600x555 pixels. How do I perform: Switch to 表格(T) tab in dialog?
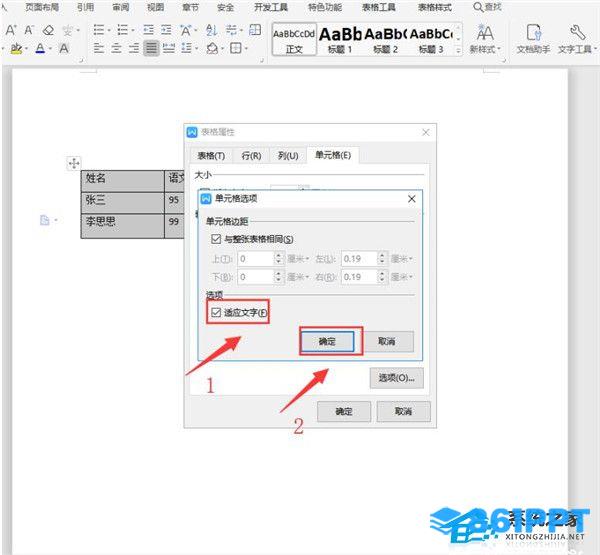point(211,155)
